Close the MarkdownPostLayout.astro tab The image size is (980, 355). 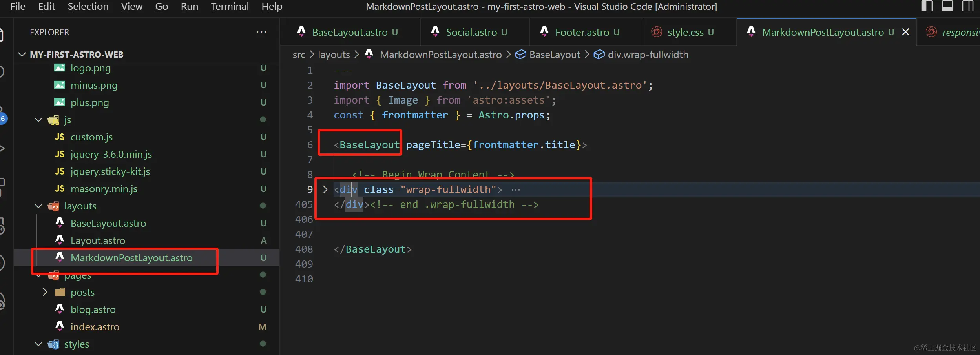tap(905, 32)
